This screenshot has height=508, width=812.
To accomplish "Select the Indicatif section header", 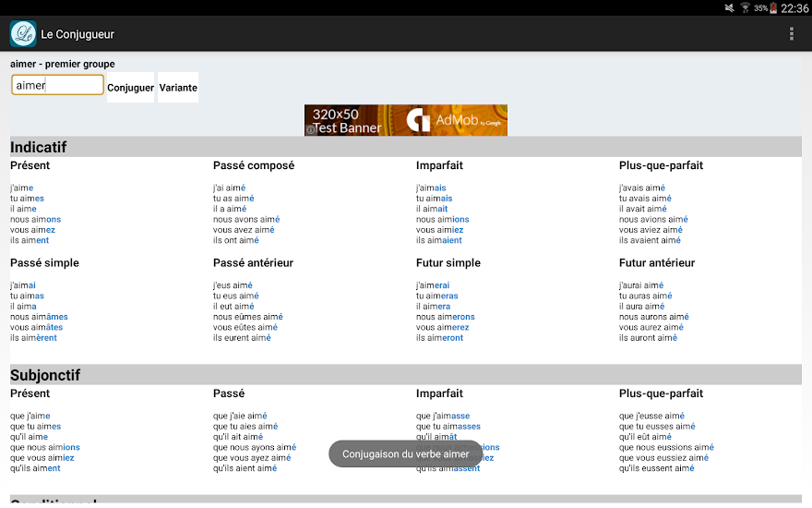I will coord(39,147).
